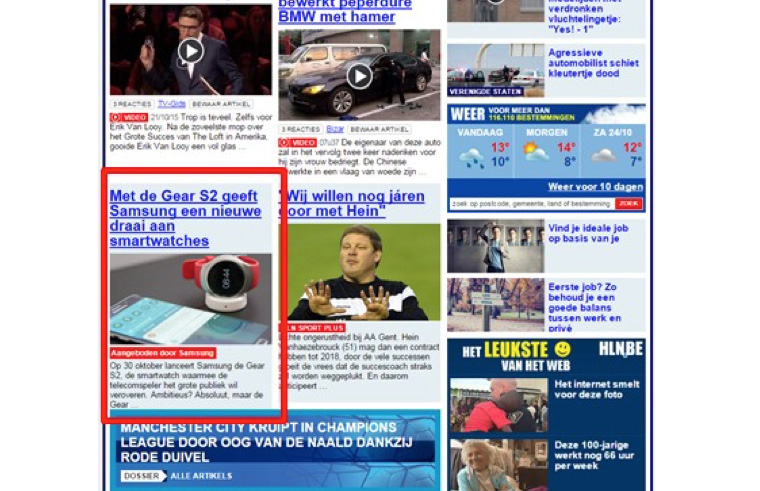The height and width of the screenshot is (491, 760).
Task: Click 'Bewaar artikel' under BMW video
Action: click(x=380, y=129)
